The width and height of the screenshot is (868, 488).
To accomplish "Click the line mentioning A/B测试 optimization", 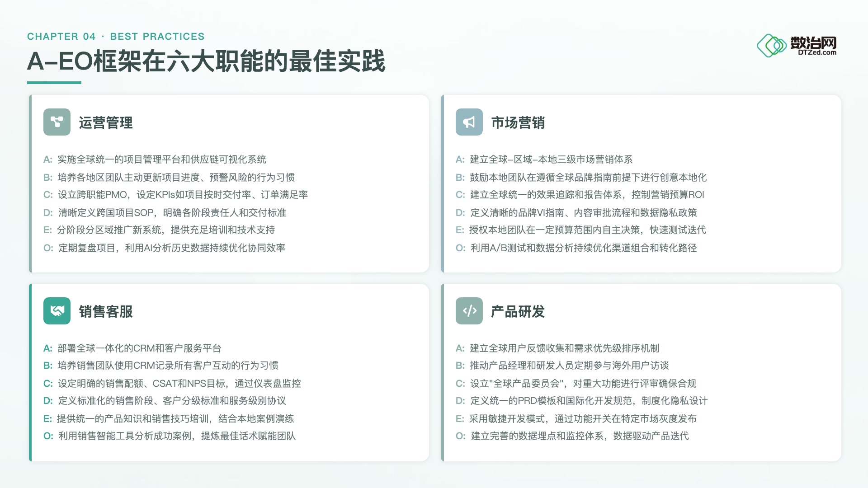I will [x=576, y=248].
